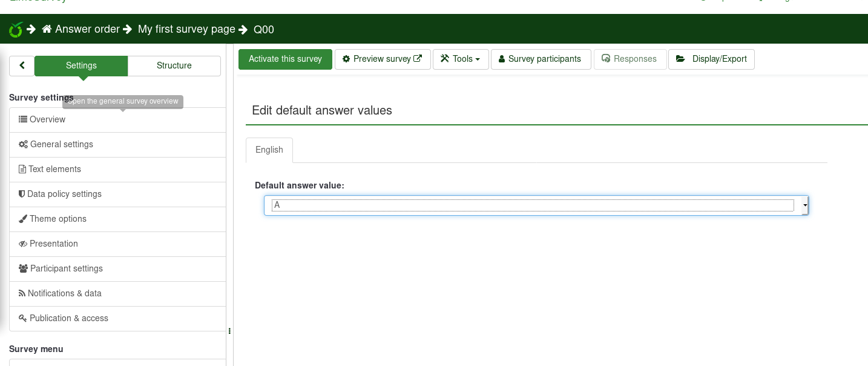868x366 pixels.
Task: Click the General settings gears icon
Action: [23, 144]
